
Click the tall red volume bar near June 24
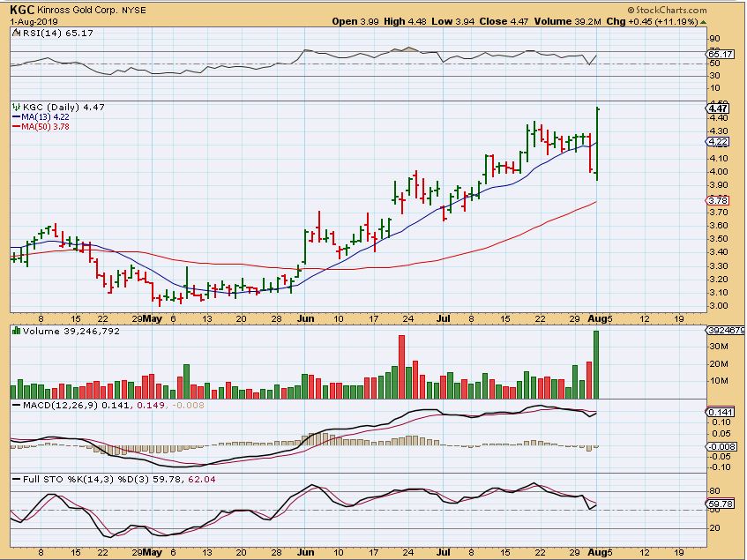(401, 367)
